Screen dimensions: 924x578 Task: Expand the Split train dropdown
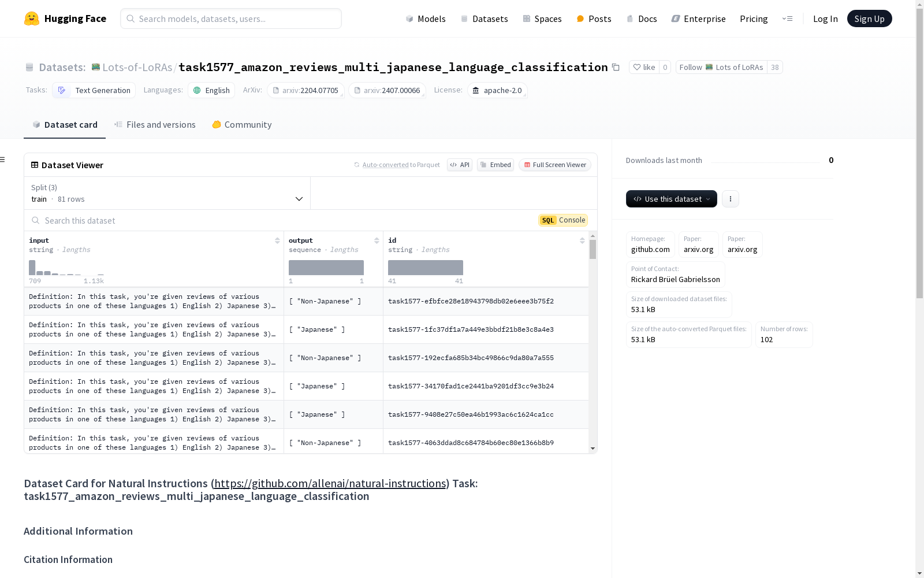coord(167,193)
